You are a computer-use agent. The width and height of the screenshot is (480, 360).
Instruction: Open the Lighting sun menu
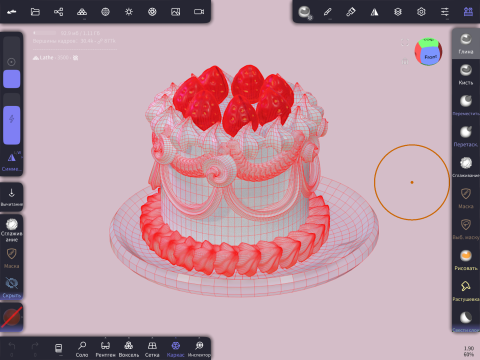tap(129, 12)
